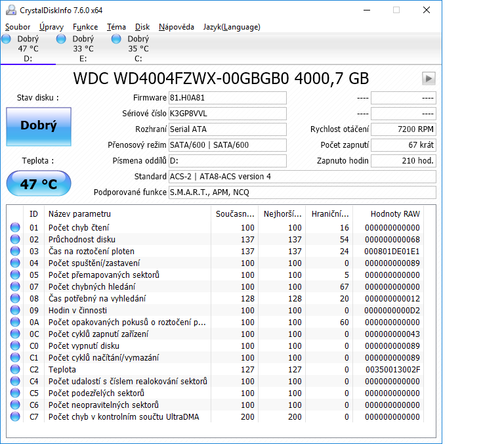Open the Jazyk(Language) menu
This screenshot has width=504, height=444.
point(232,27)
